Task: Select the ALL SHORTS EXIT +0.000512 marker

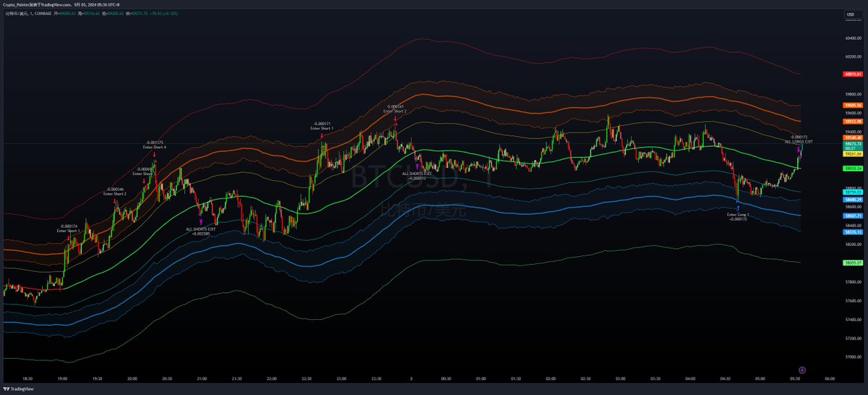Action: point(417,174)
